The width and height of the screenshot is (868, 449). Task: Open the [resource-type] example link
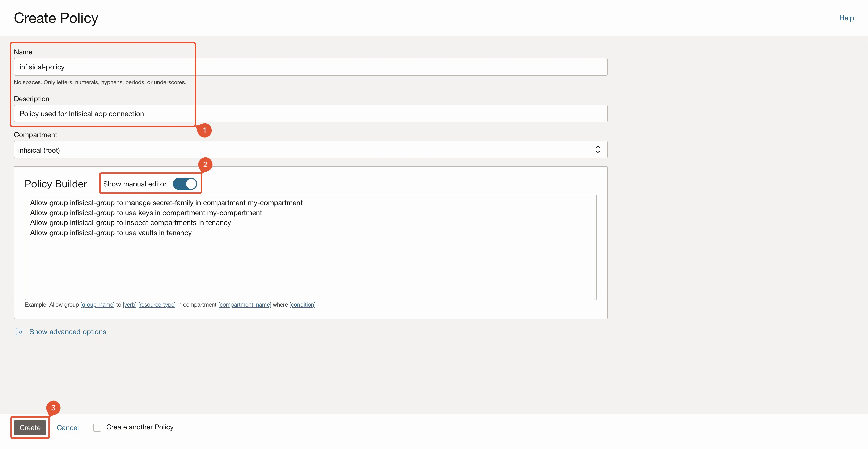(x=157, y=305)
